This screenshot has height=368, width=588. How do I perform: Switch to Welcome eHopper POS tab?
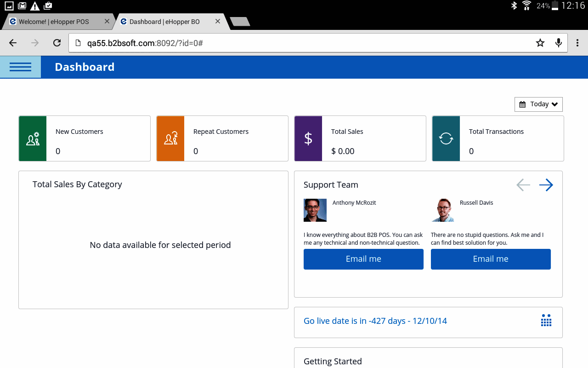54,22
